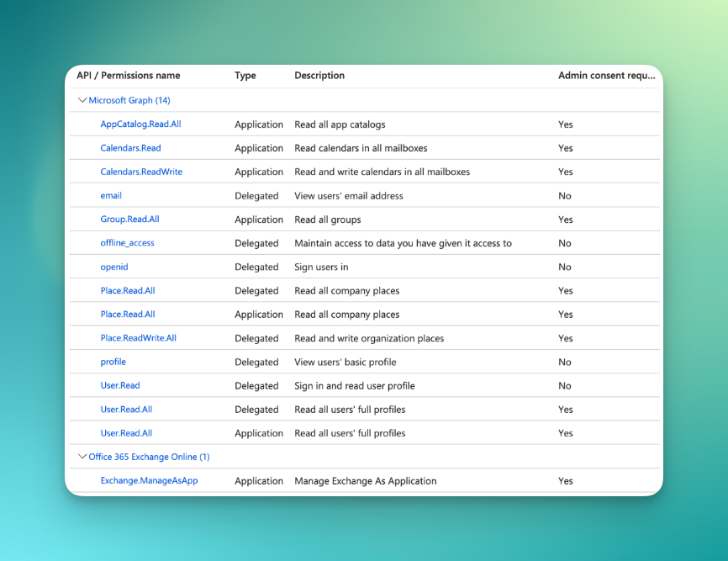Collapse the Microsoft Graph group chevron
The height and width of the screenshot is (561, 728).
click(82, 100)
